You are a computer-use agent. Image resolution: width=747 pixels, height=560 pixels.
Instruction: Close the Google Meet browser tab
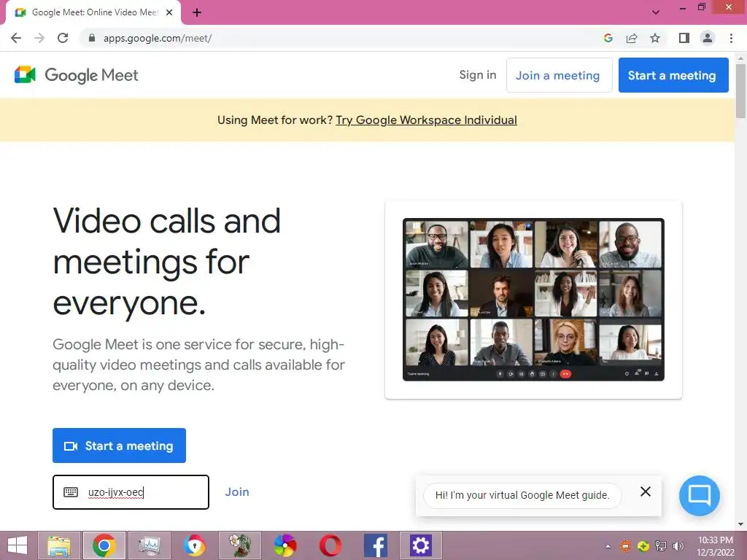click(x=169, y=12)
